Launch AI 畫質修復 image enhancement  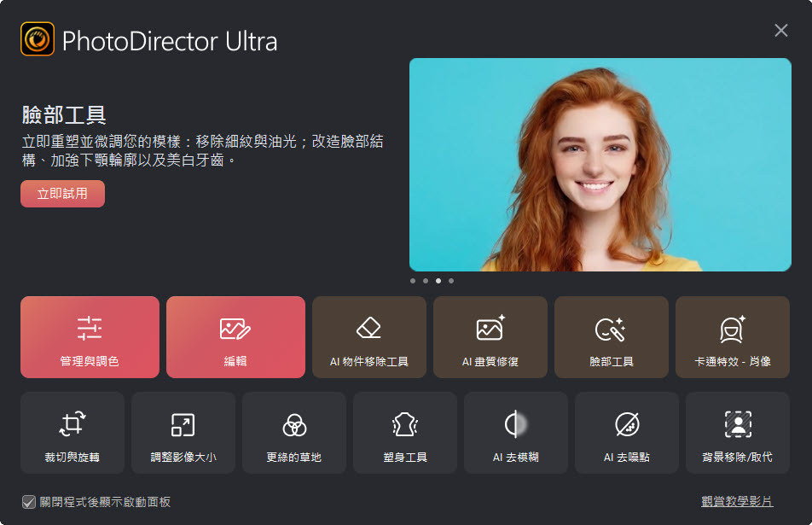point(490,336)
